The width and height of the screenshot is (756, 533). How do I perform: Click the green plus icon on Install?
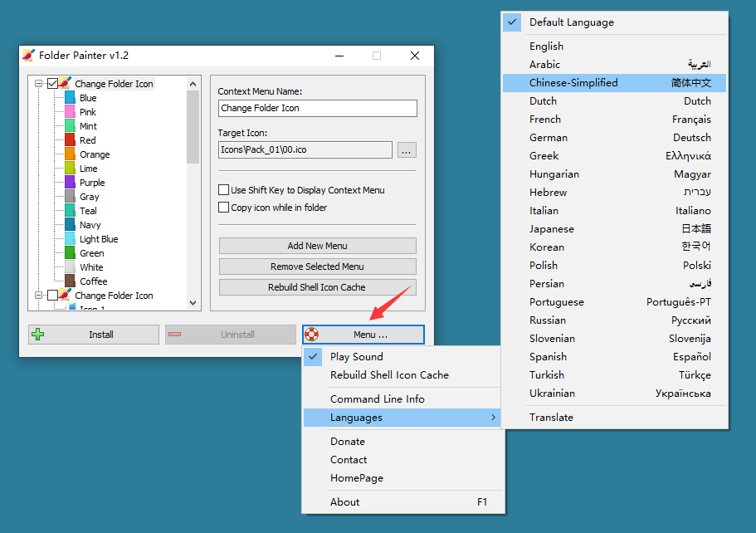pyautogui.click(x=39, y=335)
